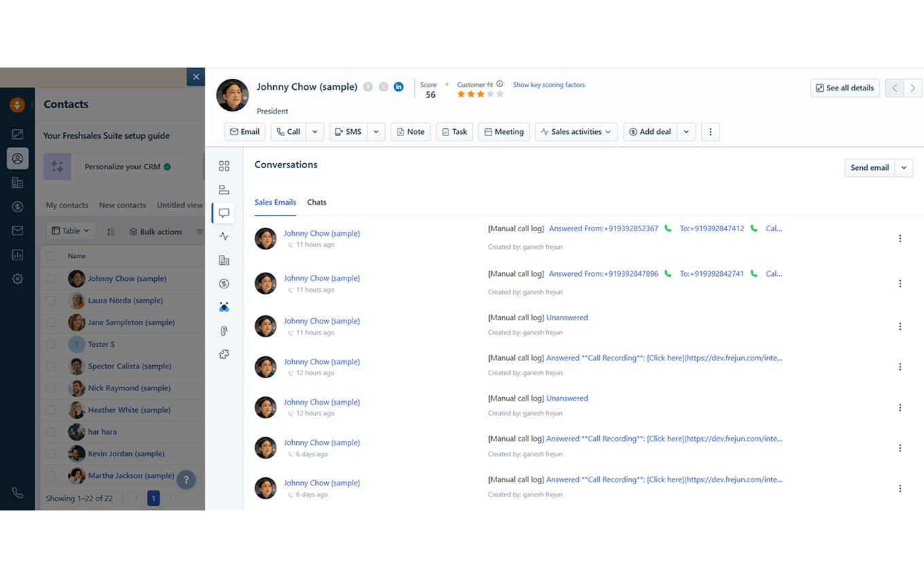
Task: Expand the Add deal dropdown arrow
Action: pyautogui.click(x=686, y=132)
